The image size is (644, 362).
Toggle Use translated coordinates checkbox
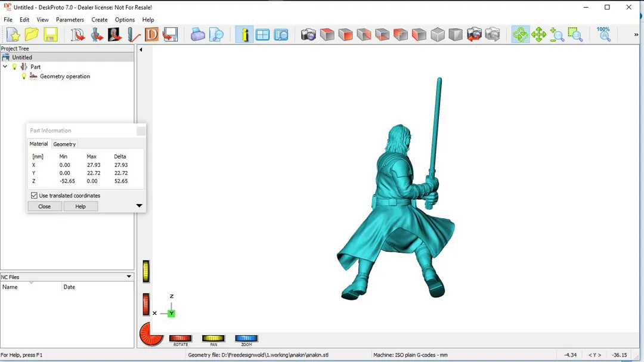34,196
